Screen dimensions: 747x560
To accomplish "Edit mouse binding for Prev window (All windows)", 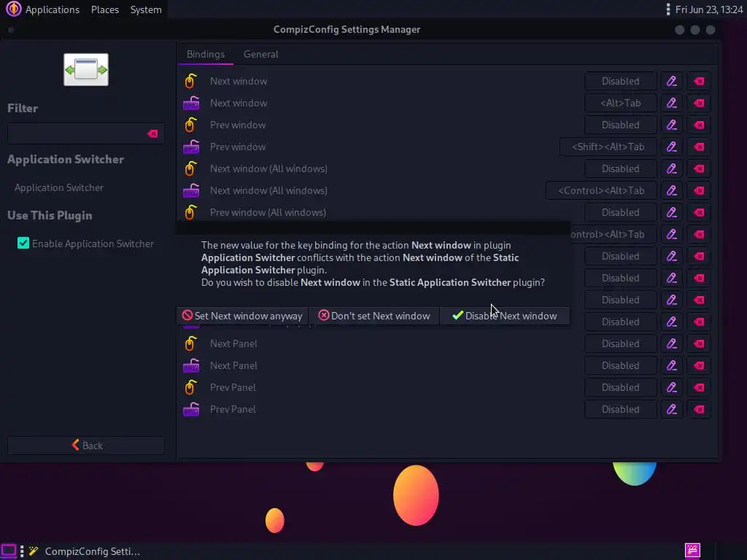I will [x=672, y=212].
